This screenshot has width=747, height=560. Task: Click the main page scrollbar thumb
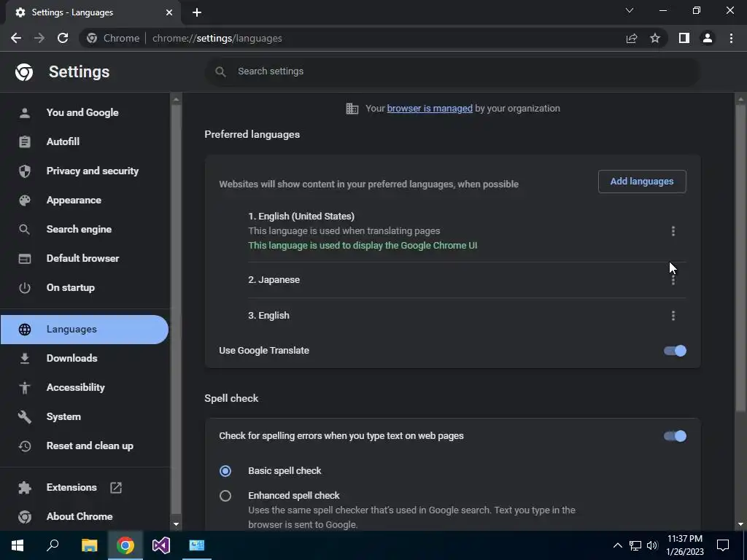740,259
